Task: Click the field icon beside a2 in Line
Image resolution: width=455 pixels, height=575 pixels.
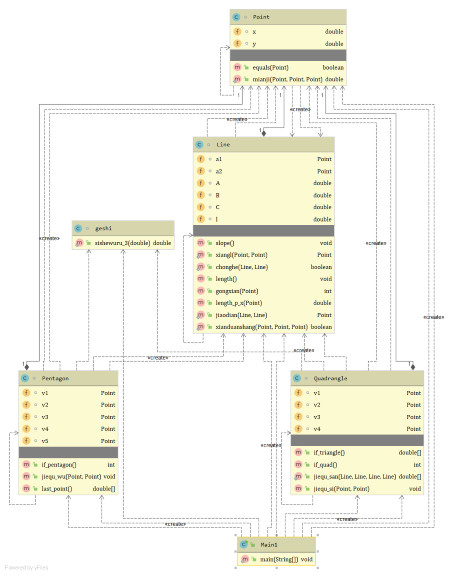Action: click(x=201, y=171)
